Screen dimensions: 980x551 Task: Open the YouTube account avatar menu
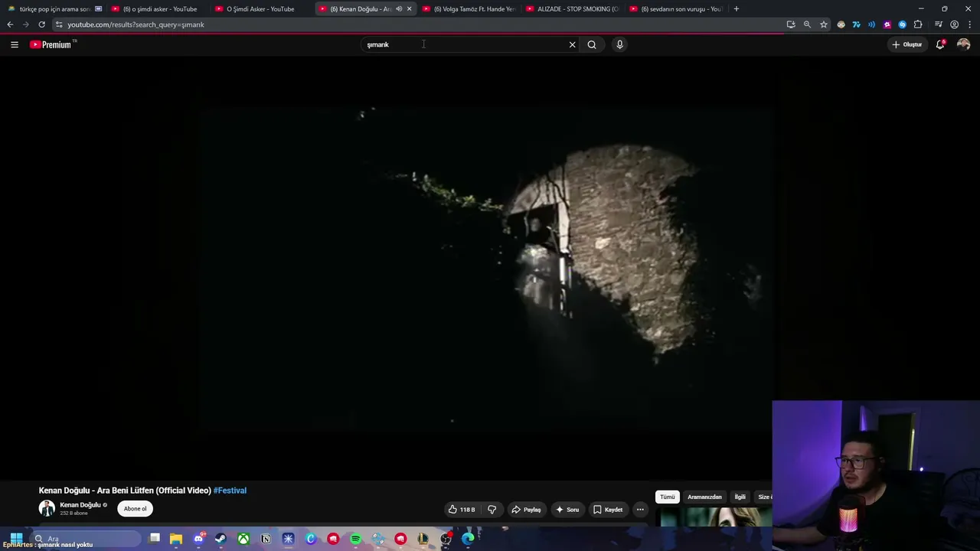pyautogui.click(x=963, y=44)
